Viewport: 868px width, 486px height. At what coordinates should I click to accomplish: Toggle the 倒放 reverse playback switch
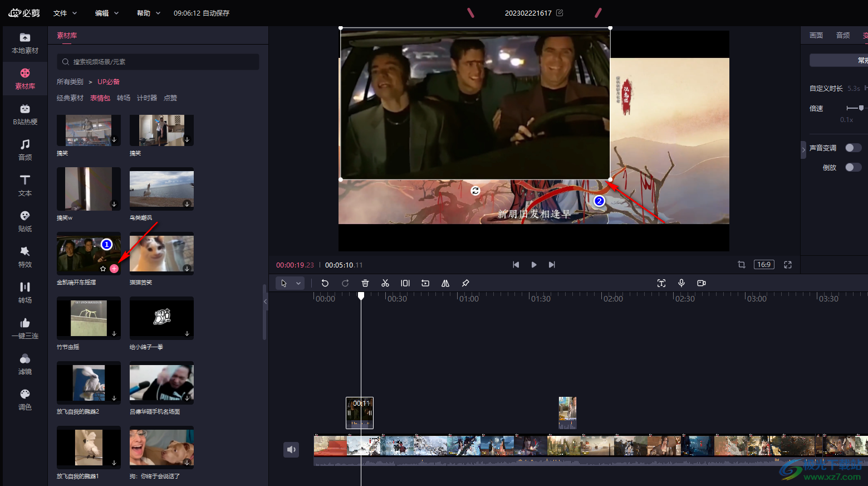(x=853, y=167)
